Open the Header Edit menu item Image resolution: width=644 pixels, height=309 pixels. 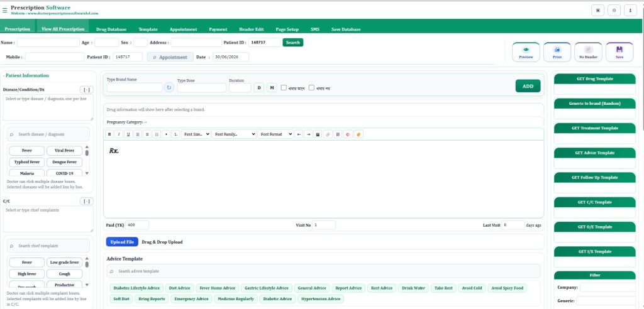(x=252, y=30)
